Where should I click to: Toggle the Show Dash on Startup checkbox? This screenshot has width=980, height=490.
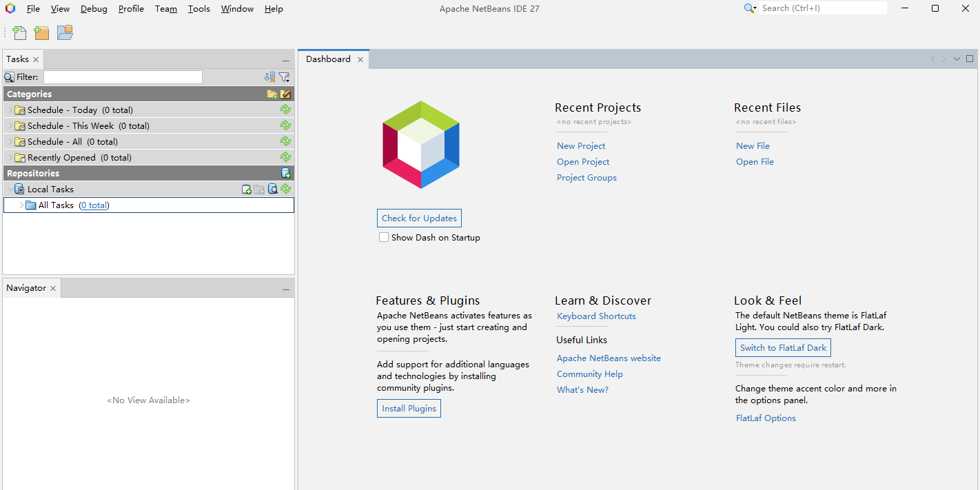384,238
